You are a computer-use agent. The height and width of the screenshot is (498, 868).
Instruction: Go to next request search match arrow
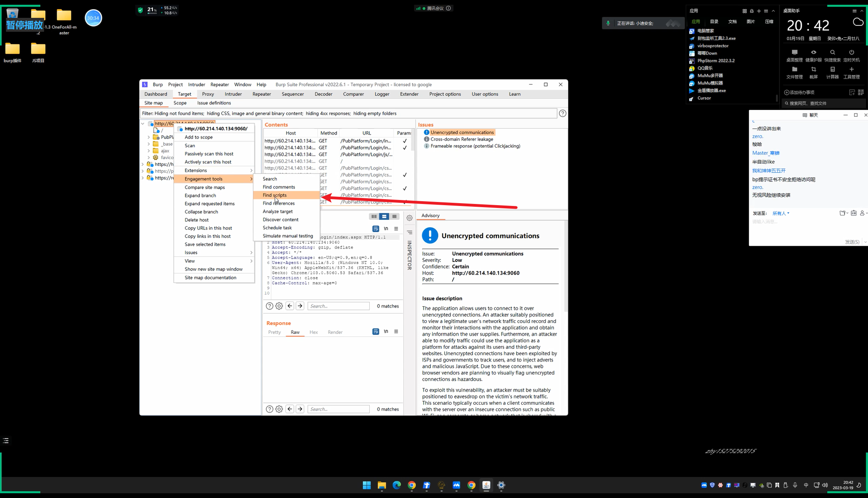(x=300, y=306)
